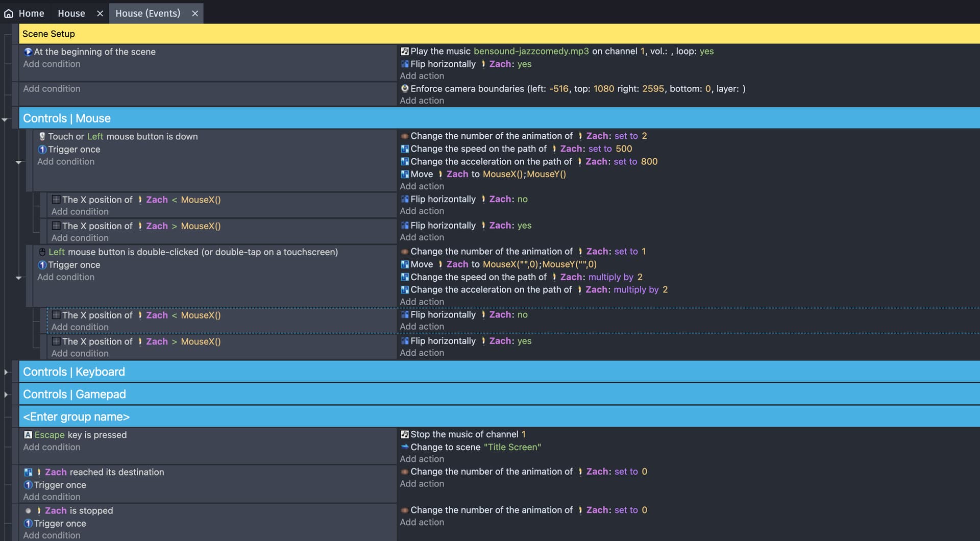Click the keyboard icon beside Escape key is pressed

click(28, 435)
